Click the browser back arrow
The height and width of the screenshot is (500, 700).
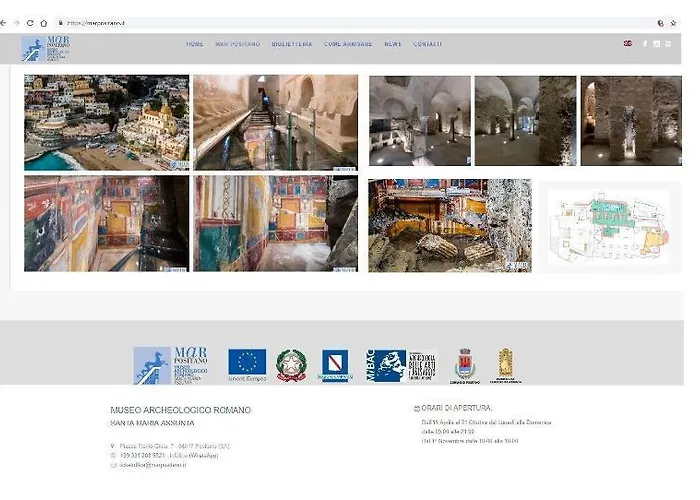coord(4,22)
